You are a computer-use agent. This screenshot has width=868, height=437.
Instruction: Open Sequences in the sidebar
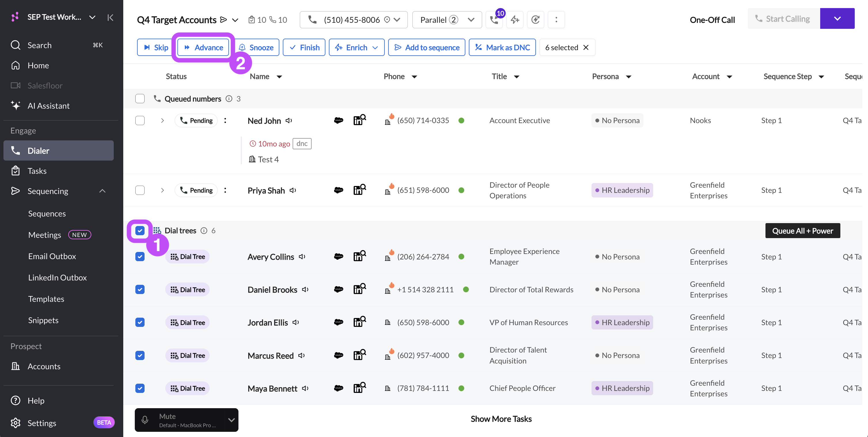point(47,213)
